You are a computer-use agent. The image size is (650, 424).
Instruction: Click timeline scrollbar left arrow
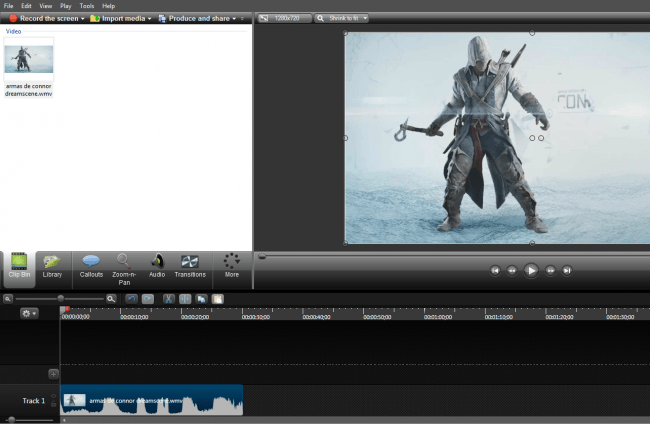coord(64,420)
